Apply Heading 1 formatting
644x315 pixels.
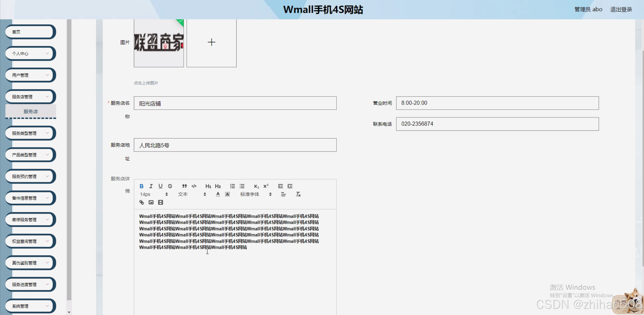pyautogui.click(x=208, y=186)
